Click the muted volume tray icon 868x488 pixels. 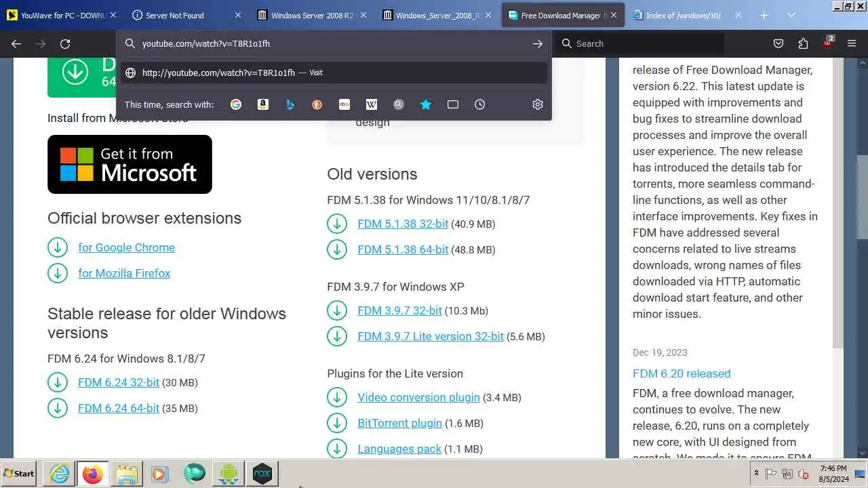[804, 474]
